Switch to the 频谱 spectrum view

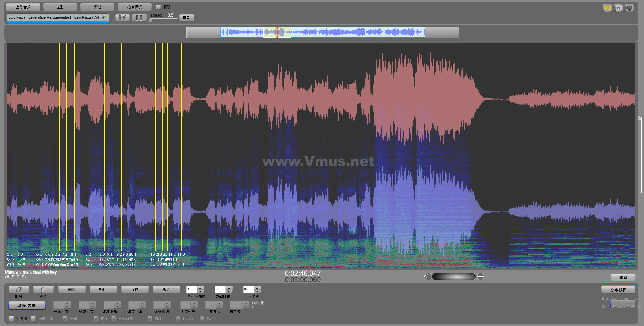click(x=97, y=7)
